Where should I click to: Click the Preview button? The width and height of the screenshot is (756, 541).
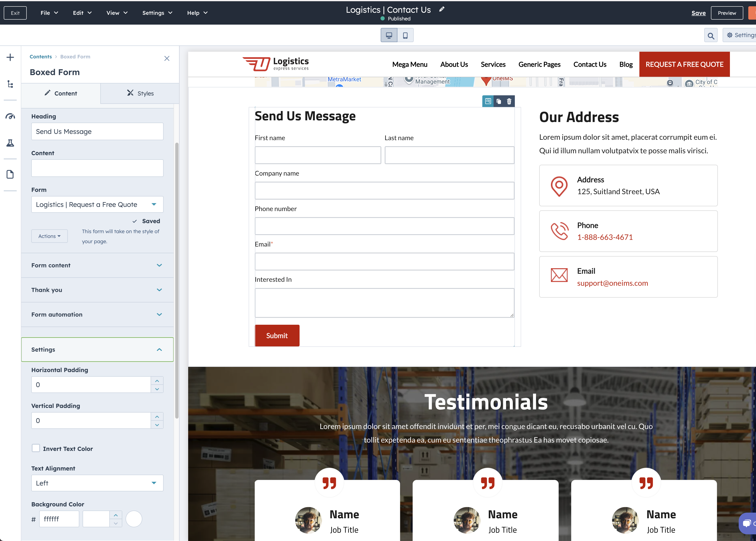(727, 13)
